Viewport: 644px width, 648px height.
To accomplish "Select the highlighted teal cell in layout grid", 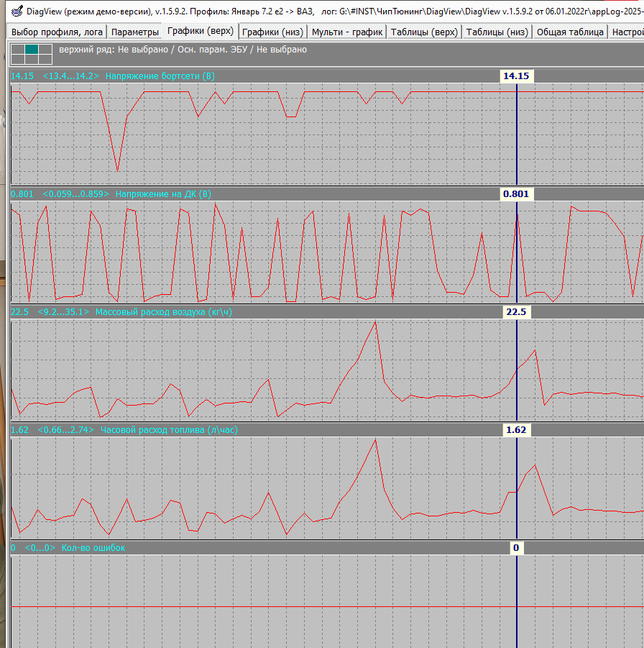I will 32,50.
